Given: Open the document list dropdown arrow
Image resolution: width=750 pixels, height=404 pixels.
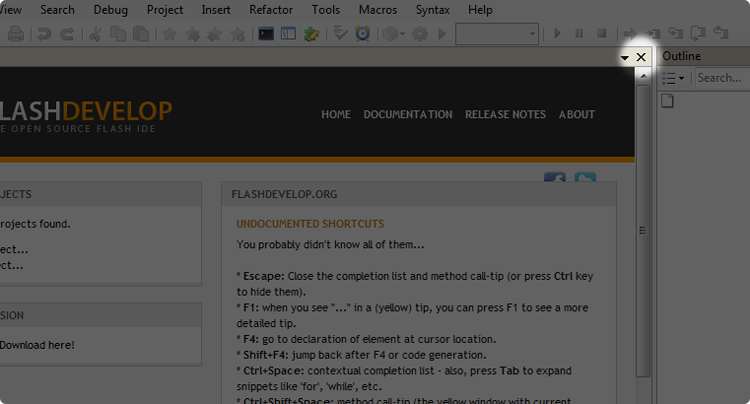Looking at the screenshot, I should point(625,58).
